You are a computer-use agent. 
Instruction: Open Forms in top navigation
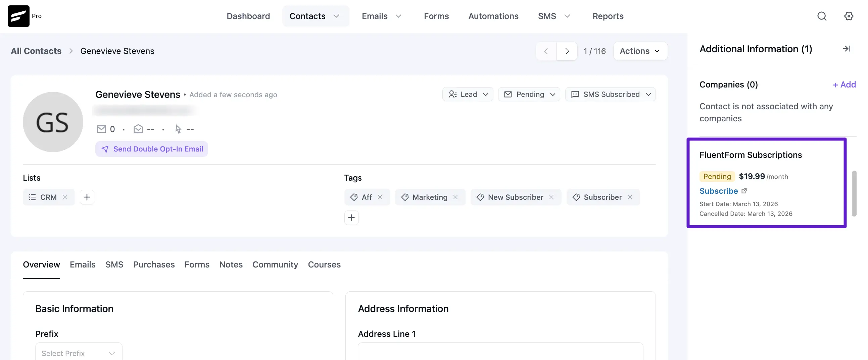(436, 16)
